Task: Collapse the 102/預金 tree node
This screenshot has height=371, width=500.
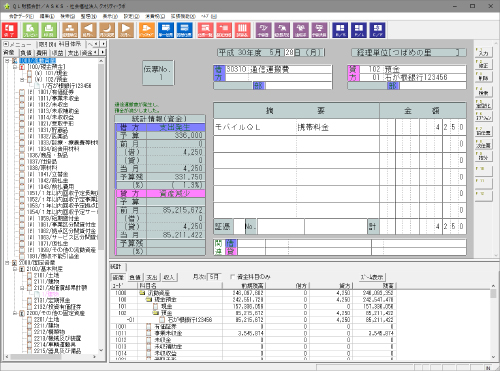Action: 22,80
